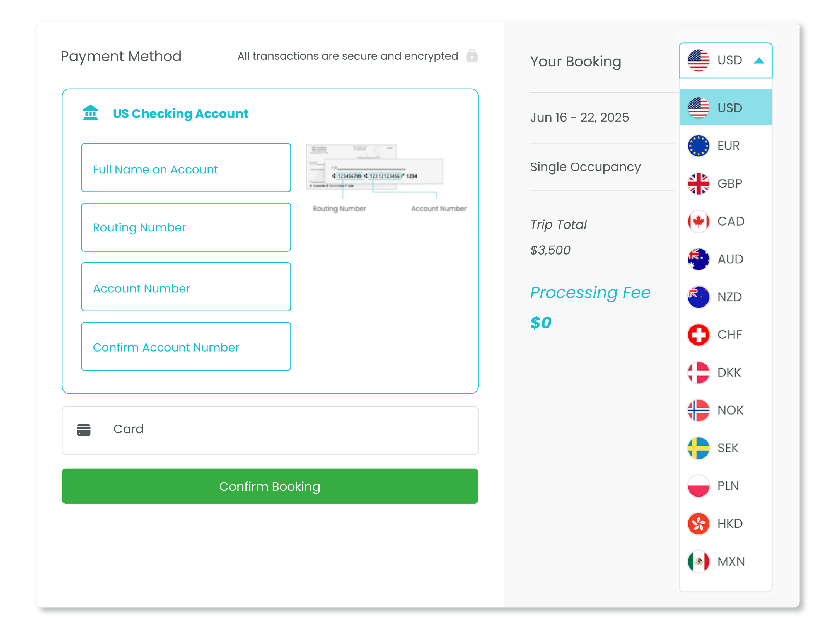Image resolution: width=836 pixels, height=644 pixels.
Task: Click the EU flag icon for EUR
Action: point(698,146)
